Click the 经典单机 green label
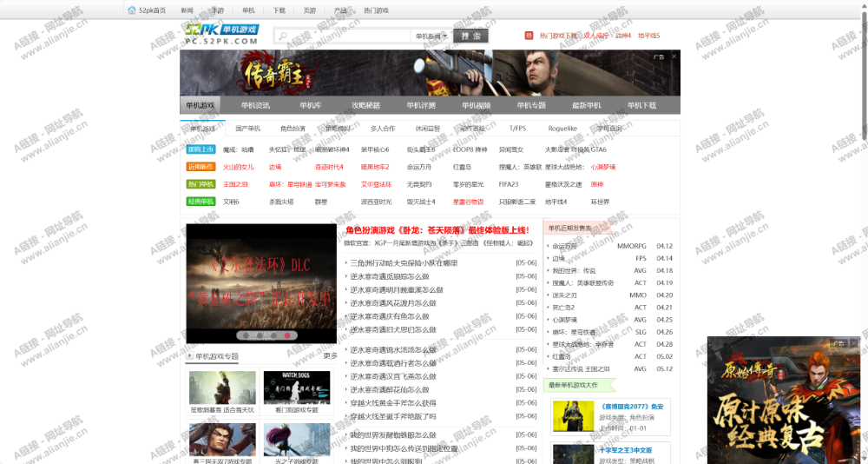The image size is (868, 464). click(201, 202)
